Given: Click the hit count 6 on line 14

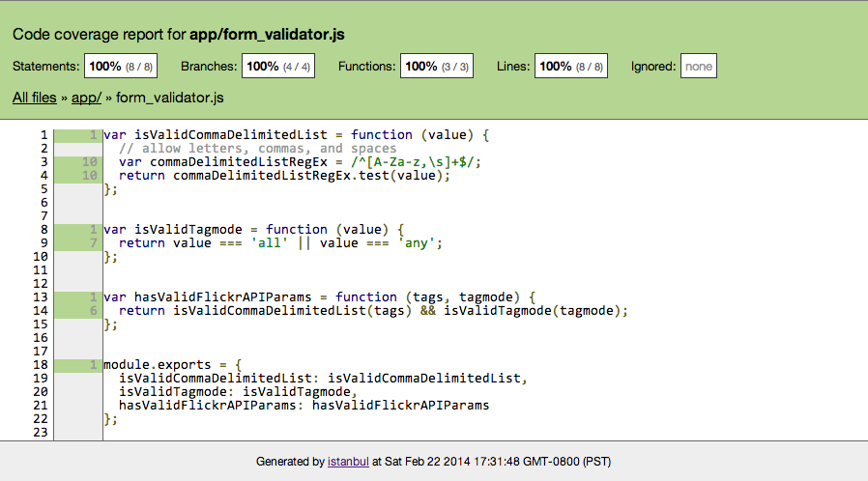Looking at the screenshot, I should pyautogui.click(x=94, y=311).
